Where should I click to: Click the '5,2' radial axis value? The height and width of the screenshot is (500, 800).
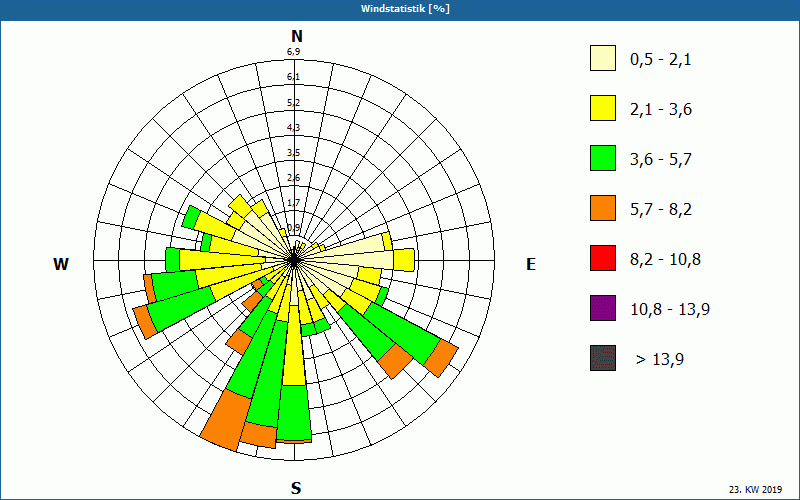[293, 103]
